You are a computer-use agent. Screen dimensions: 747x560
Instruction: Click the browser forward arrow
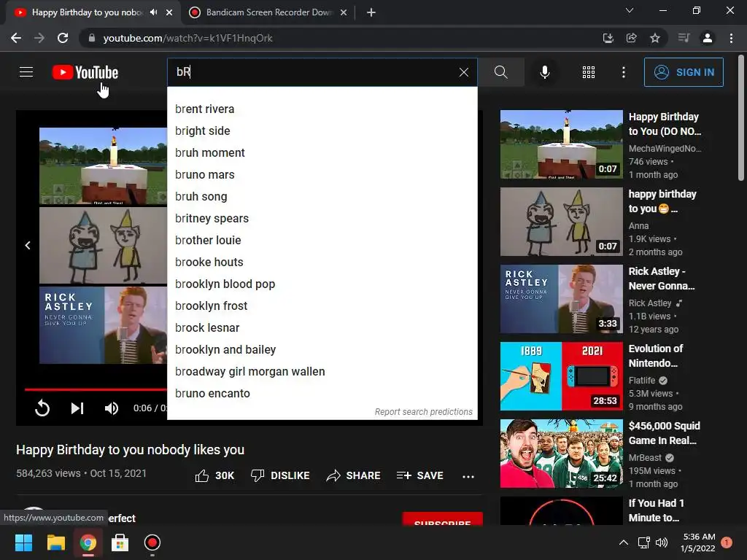(x=39, y=38)
